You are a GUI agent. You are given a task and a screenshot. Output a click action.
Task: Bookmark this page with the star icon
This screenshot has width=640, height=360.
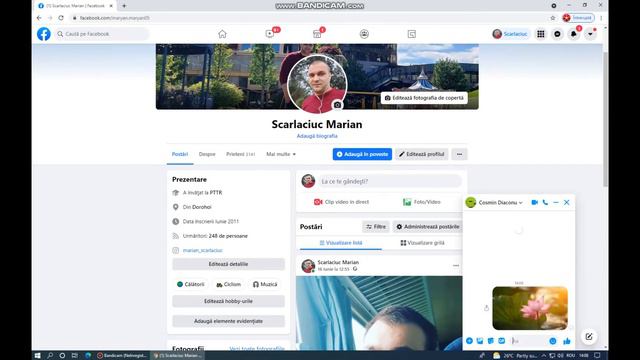553,18
